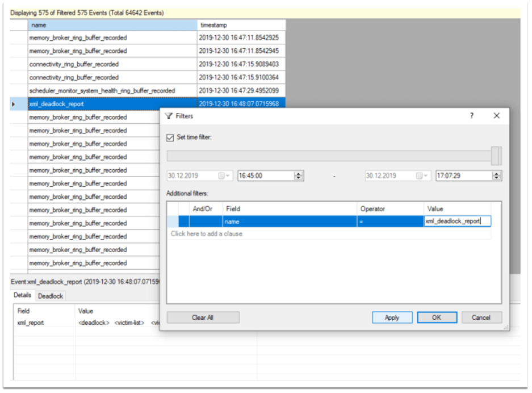Click the Clear All button
Viewport: 532px width, 393px height.
pos(203,317)
